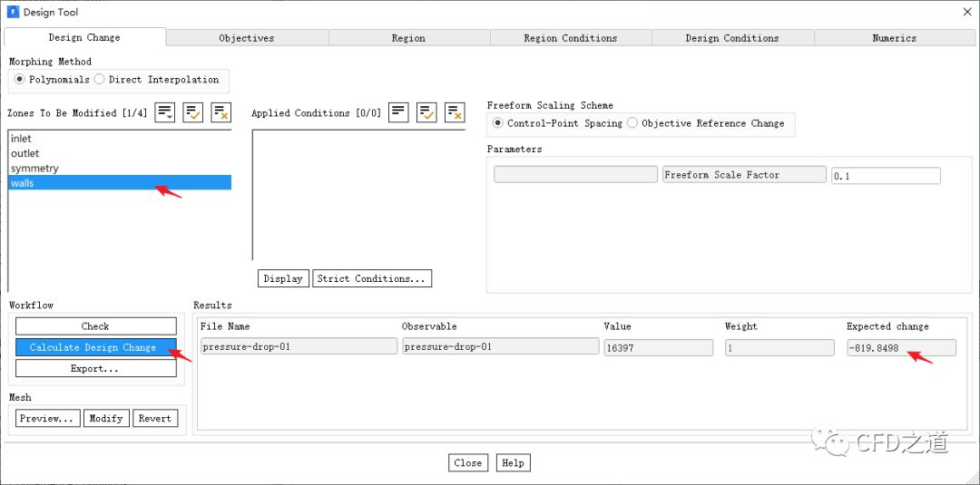Close the Design Tool dialog via Close button
Image resolution: width=980 pixels, height=485 pixels.
click(x=468, y=462)
